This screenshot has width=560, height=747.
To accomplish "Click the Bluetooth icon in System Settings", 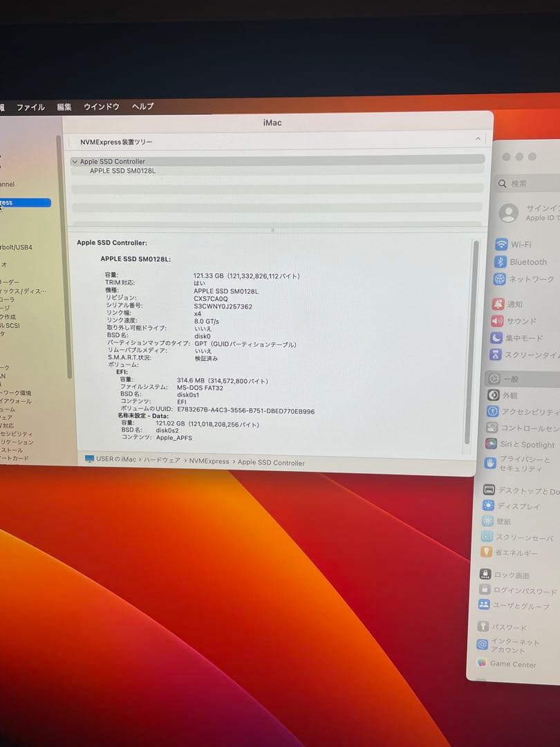I will (x=501, y=262).
